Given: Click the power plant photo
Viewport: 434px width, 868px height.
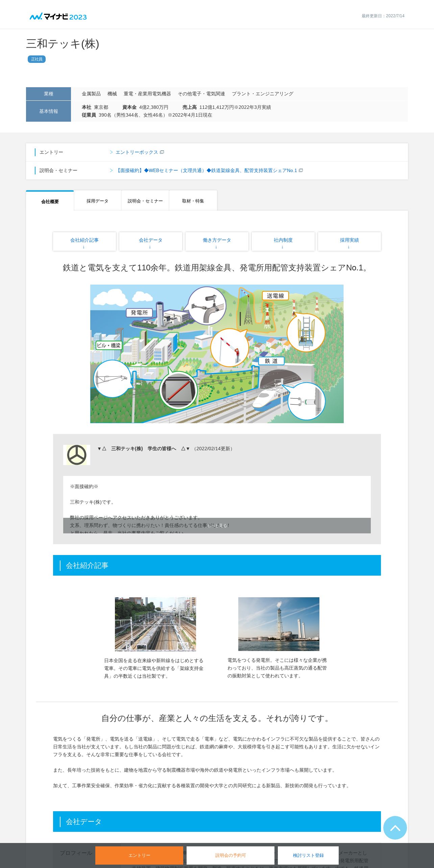Looking at the screenshot, I should click(279, 624).
